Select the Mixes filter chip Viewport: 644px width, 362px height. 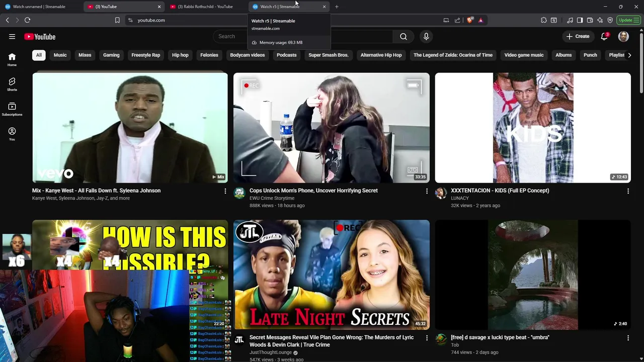click(x=85, y=55)
